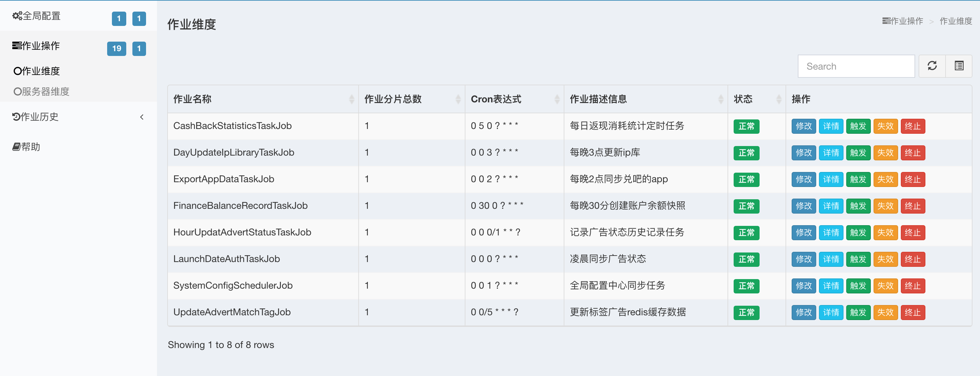Click the LaunchDateAuthTaskJob name cell
980x376 pixels.
[x=263, y=259]
